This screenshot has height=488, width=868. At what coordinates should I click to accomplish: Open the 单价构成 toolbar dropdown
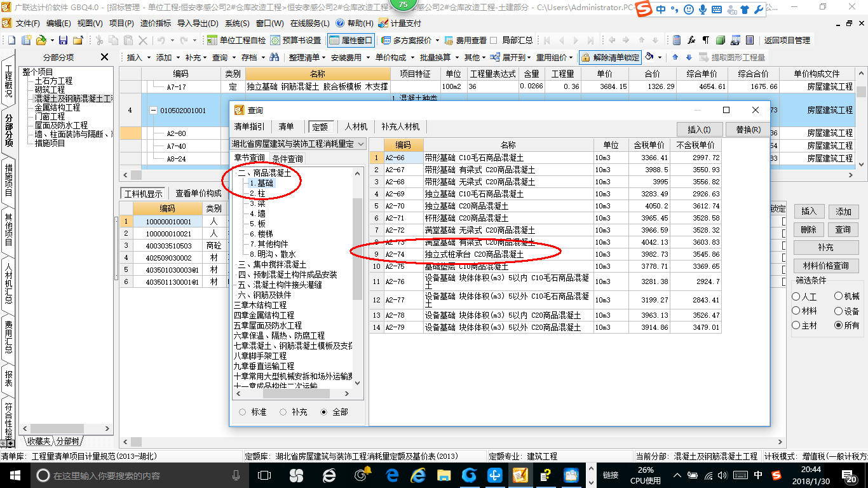(394, 57)
